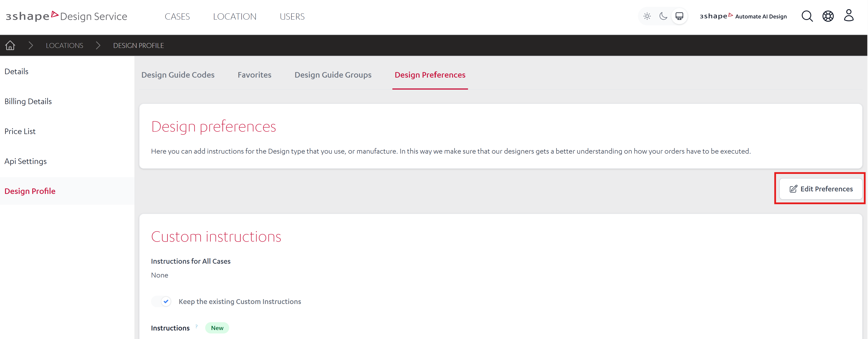Open user account profile icon
Screen dimensions: 868x339
pos(848,15)
